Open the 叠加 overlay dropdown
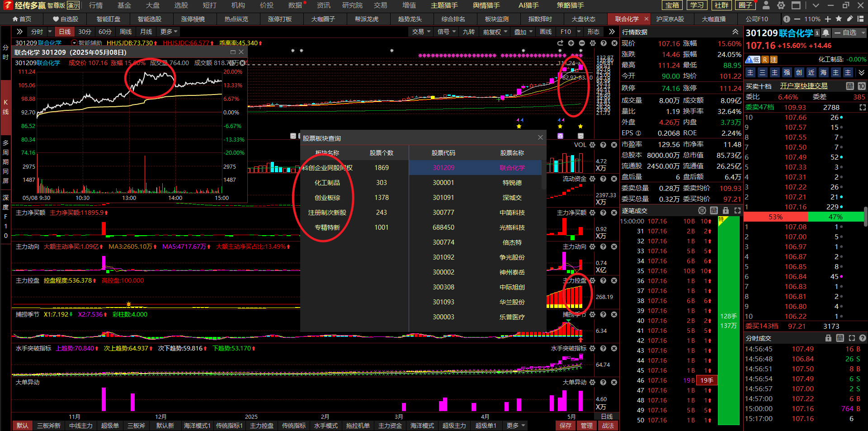The image size is (868, 431). 523,32
